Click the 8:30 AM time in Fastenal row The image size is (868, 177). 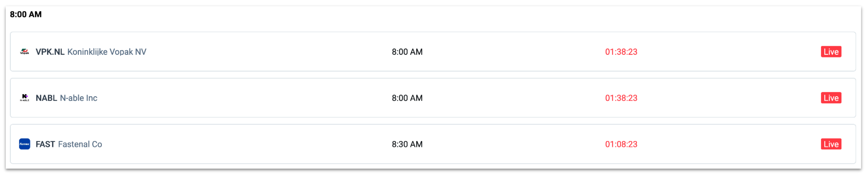[407, 144]
